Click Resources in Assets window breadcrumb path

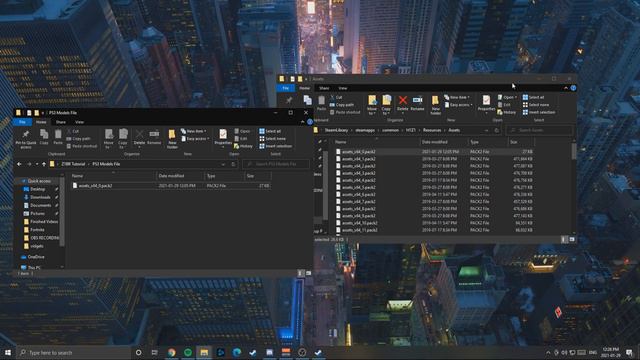pyautogui.click(x=431, y=130)
